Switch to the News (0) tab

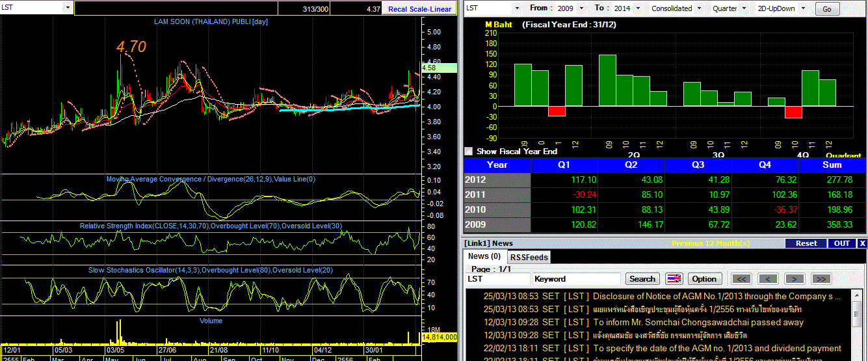pyautogui.click(x=484, y=256)
